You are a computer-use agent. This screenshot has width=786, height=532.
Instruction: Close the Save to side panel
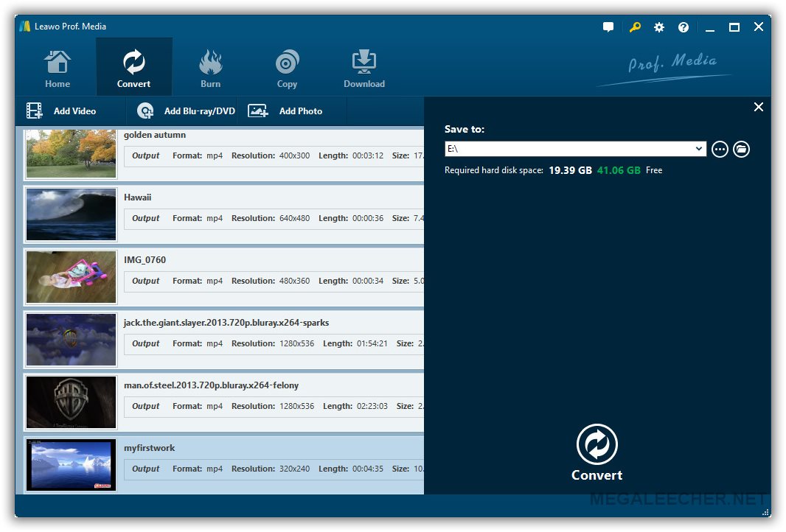759,107
